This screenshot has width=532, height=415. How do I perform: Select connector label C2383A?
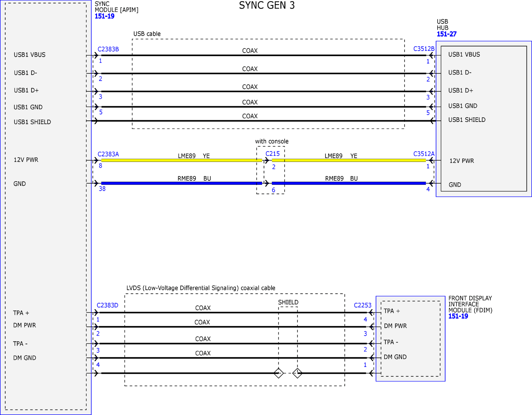pyautogui.click(x=108, y=154)
